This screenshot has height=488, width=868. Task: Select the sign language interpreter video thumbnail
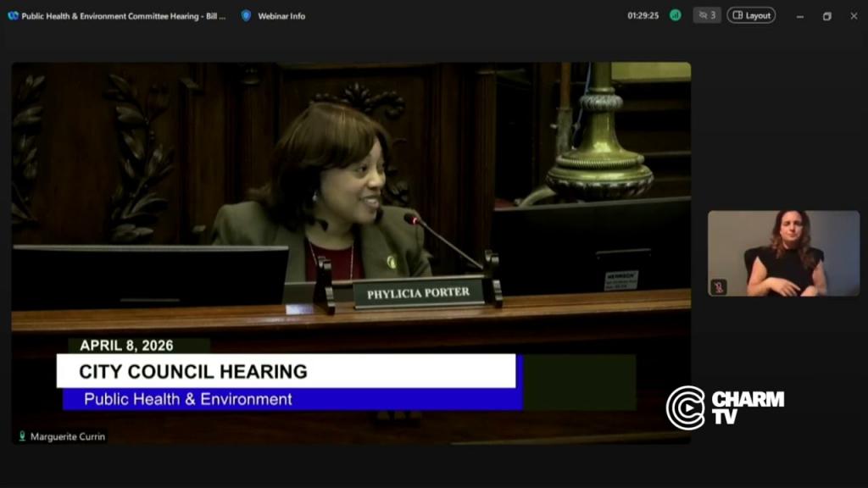(783, 253)
